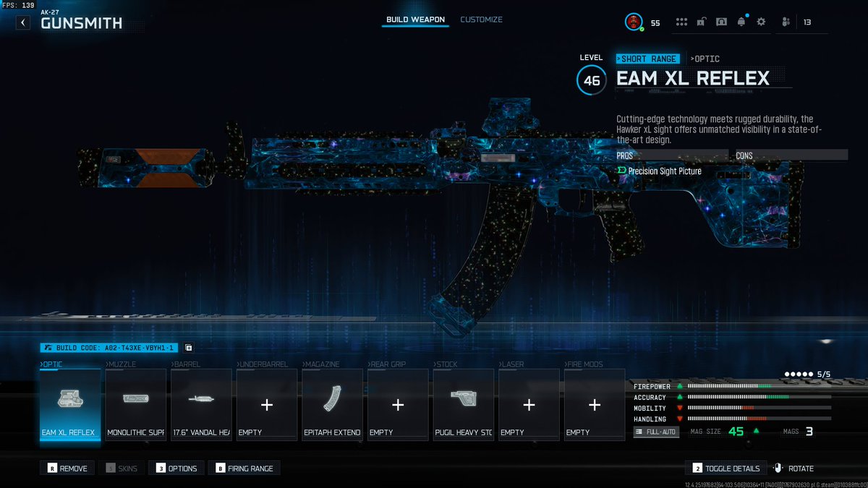Click TOGGLE DETAILS button
Image resolution: width=868 pixels, height=488 pixels.
[726, 468]
